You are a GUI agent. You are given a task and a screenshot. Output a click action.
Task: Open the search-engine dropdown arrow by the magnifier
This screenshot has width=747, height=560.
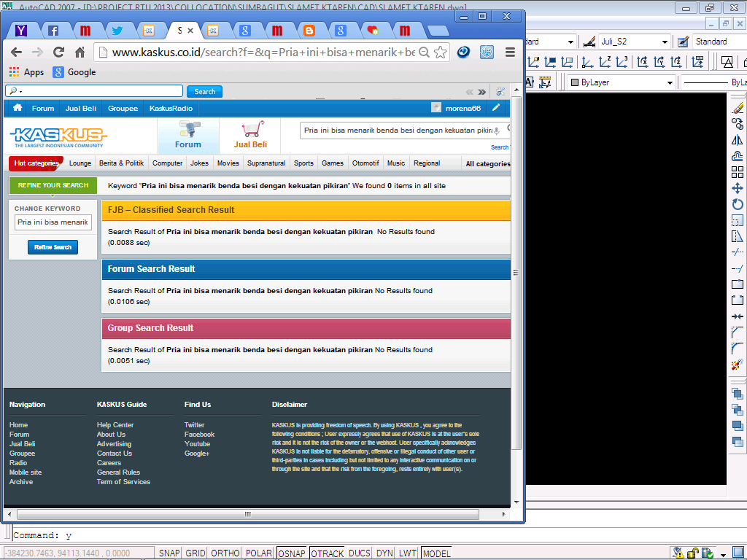pos(21,91)
